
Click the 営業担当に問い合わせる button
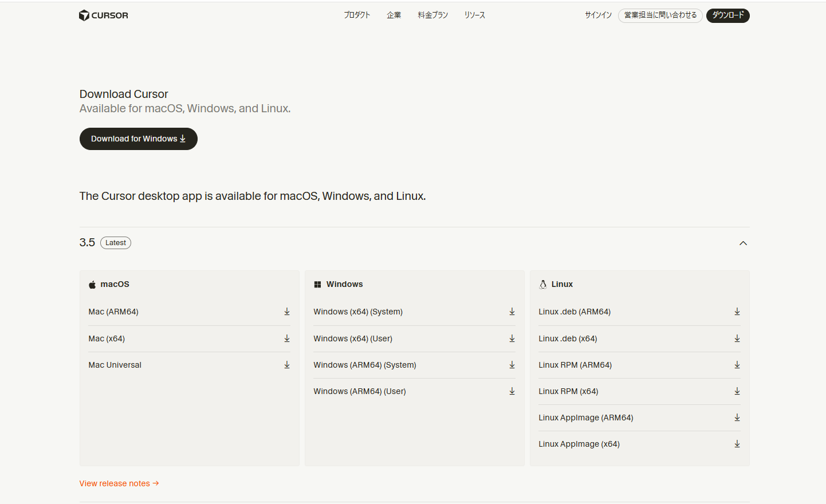660,15
